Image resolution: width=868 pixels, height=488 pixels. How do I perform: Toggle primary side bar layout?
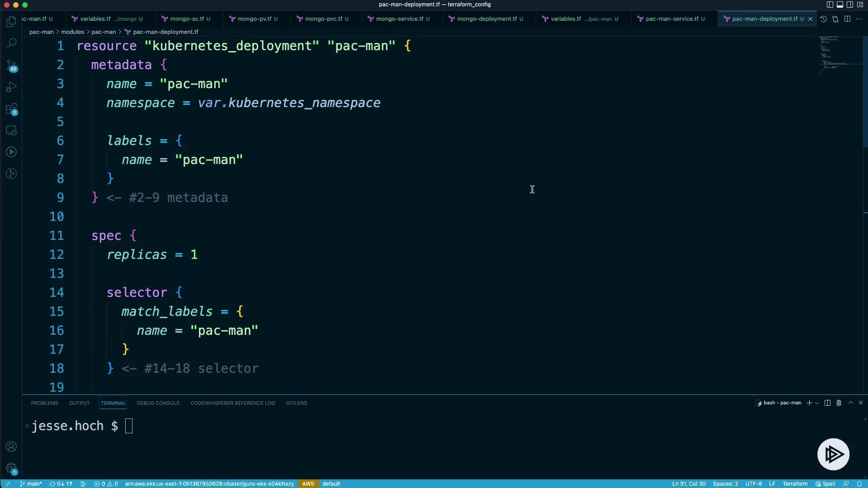pos(830,5)
